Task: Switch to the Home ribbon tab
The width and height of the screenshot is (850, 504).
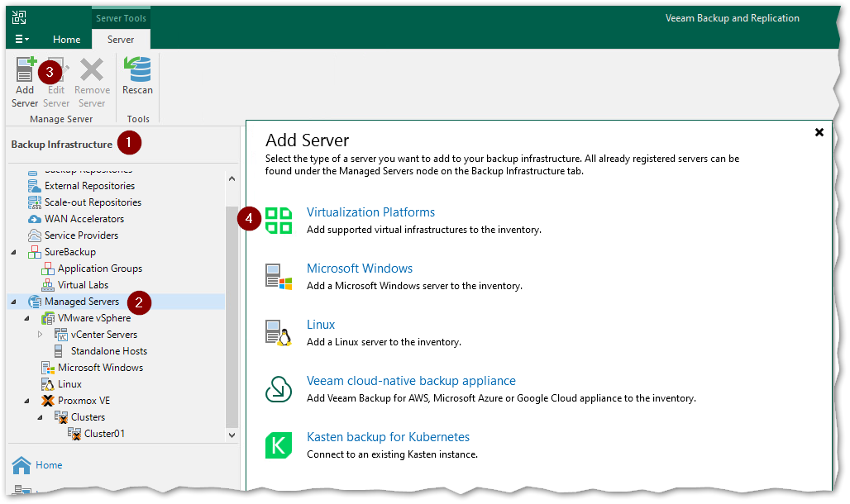Action: pyautogui.click(x=67, y=39)
